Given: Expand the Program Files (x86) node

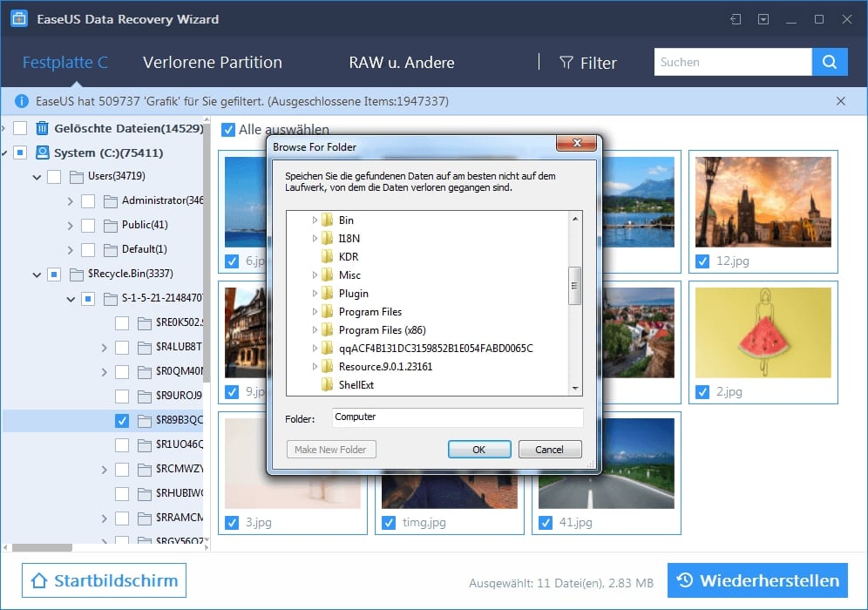Looking at the screenshot, I should (315, 330).
